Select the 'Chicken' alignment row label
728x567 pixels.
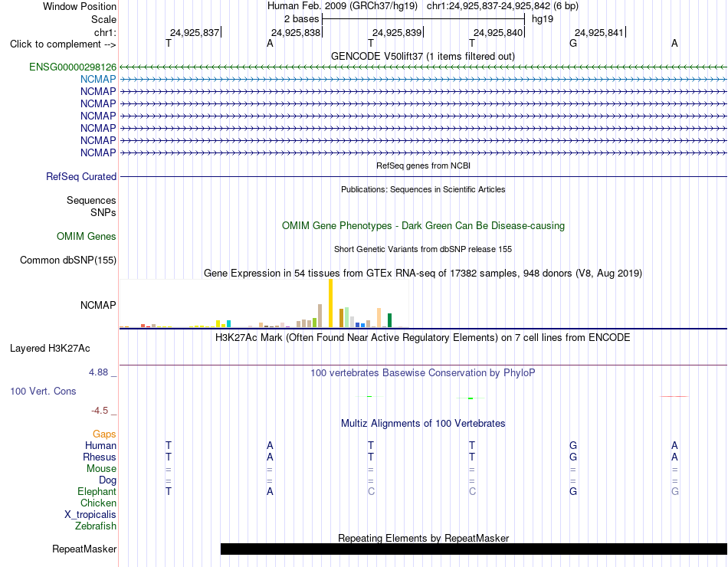pyautogui.click(x=98, y=503)
